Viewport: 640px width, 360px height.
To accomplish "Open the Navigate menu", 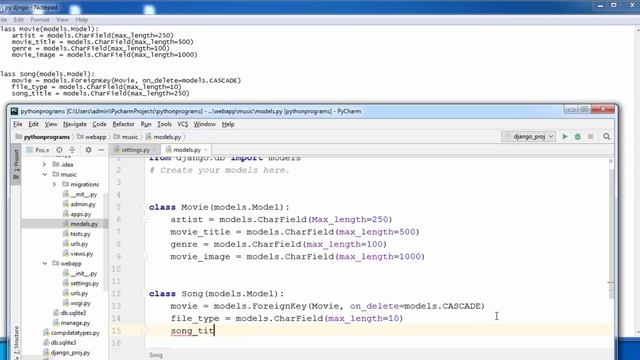I will point(75,124).
